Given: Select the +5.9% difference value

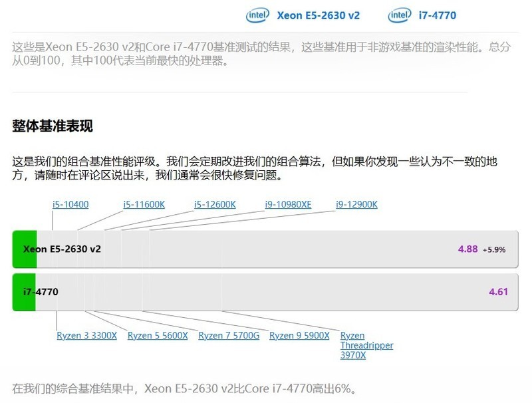Looking at the screenshot, I should pyautogui.click(x=494, y=249).
